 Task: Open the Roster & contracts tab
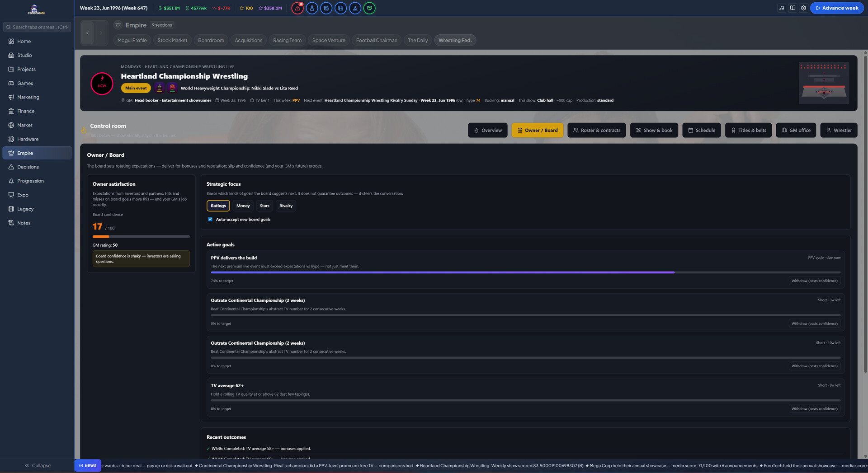597,131
